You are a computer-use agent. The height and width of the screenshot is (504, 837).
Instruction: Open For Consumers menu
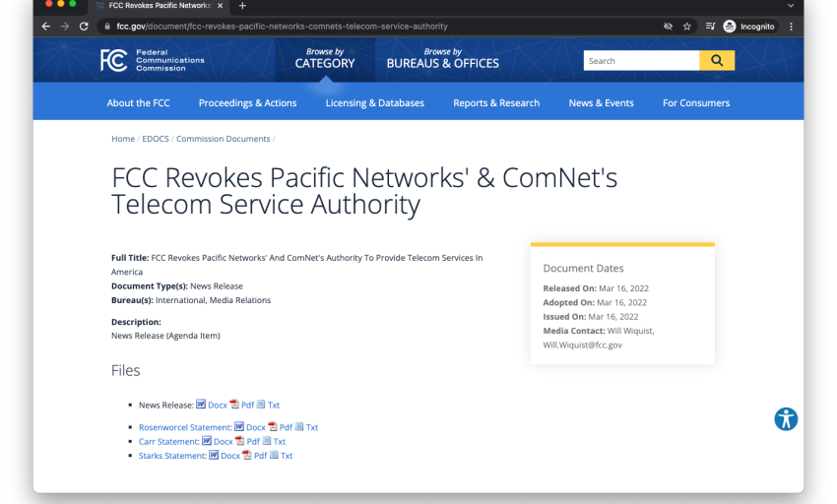tap(696, 103)
